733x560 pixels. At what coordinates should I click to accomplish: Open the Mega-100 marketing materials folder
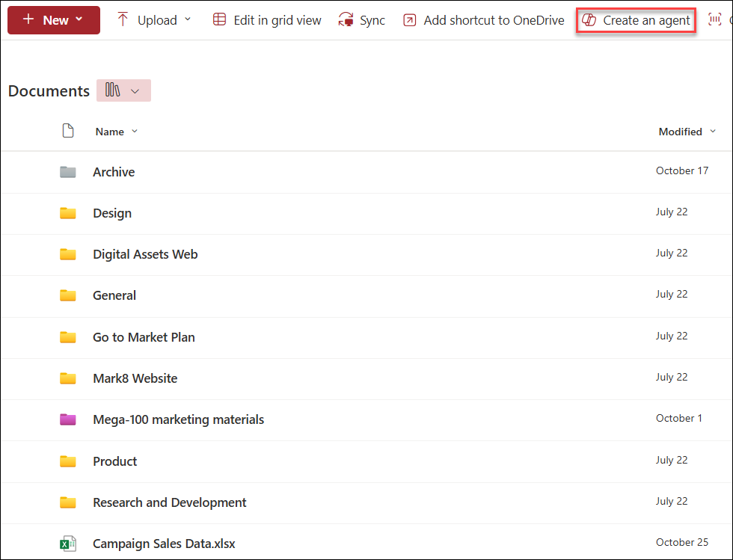pos(178,419)
